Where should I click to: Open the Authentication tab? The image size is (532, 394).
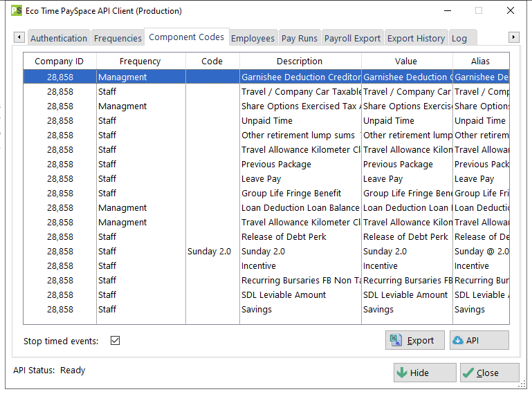59,38
